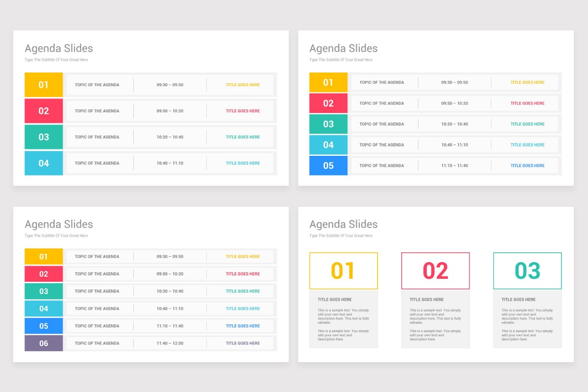Click the dark blue 05 block in the five-row slide
The height and width of the screenshot is (392, 588).
(x=328, y=166)
